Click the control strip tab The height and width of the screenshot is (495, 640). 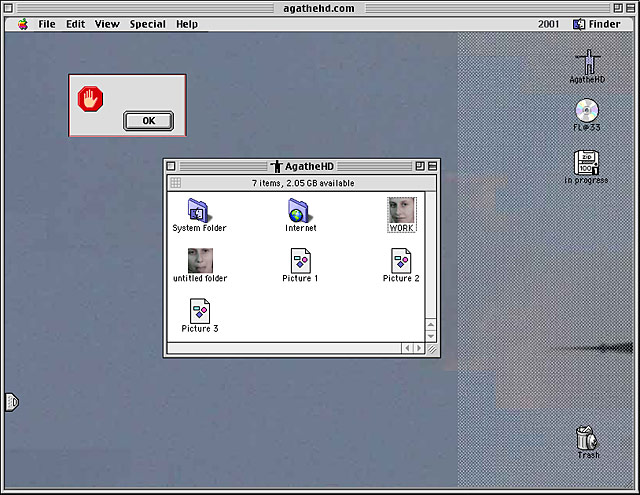pyautogui.click(x=12, y=402)
